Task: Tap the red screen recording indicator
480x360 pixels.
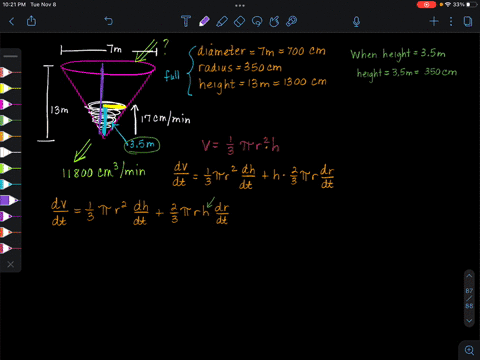Action: click(x=426, y=5)
